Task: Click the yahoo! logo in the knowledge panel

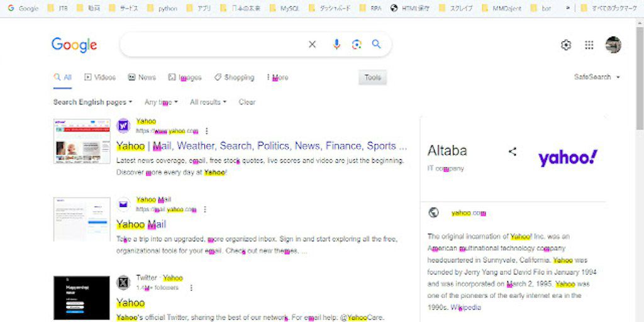Action: (x=568, y=158)
